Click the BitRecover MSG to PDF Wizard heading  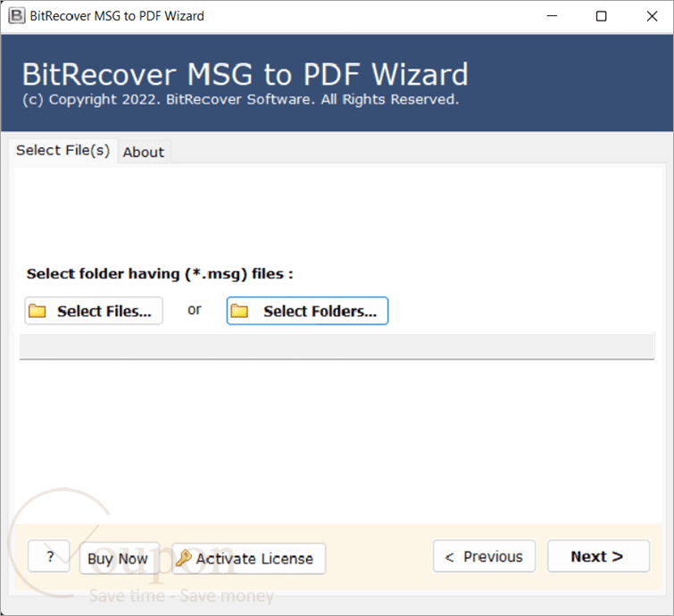point(245,74)
